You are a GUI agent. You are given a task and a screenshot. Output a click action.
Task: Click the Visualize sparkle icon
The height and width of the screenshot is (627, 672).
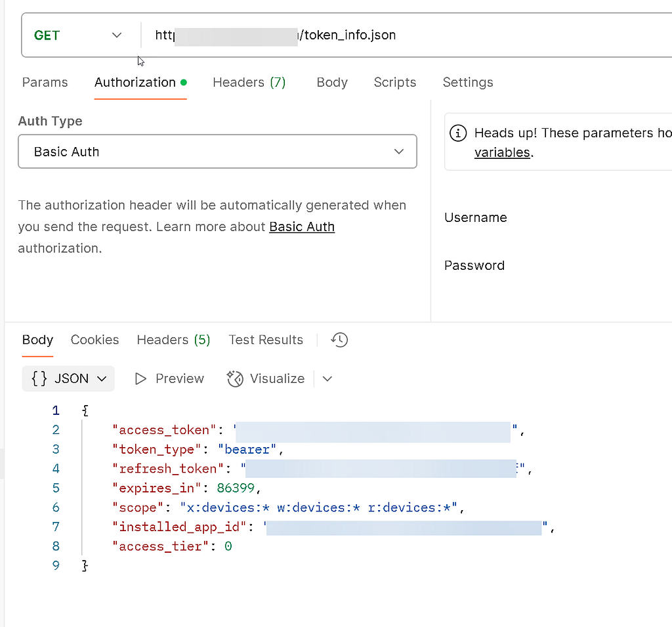(x=235, y=378)
